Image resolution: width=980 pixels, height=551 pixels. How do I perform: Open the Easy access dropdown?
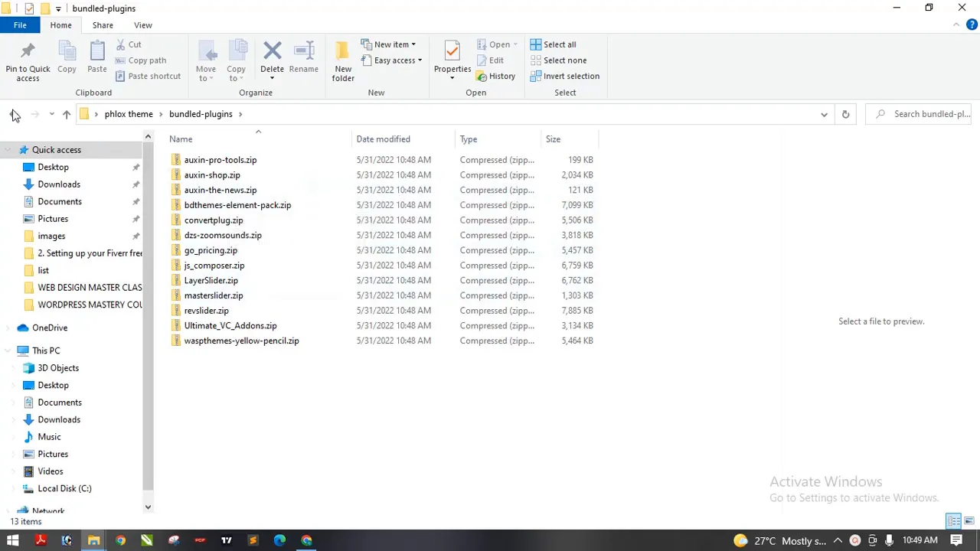(391, 60)
